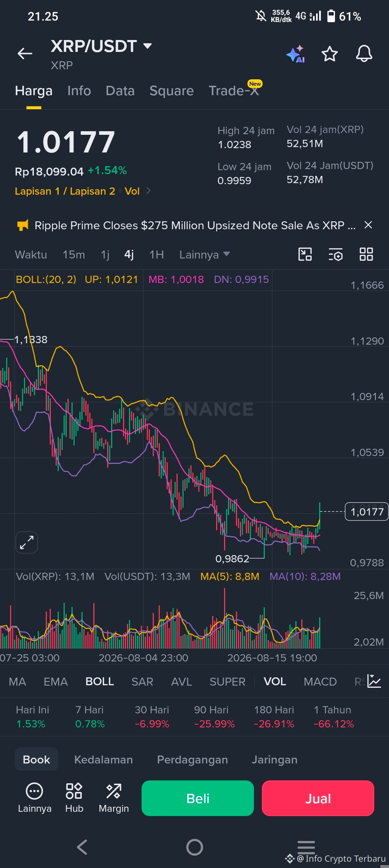The image size is (389, 868).
Task: Open the Kedalaman depth tab
Action: point(103,759)
